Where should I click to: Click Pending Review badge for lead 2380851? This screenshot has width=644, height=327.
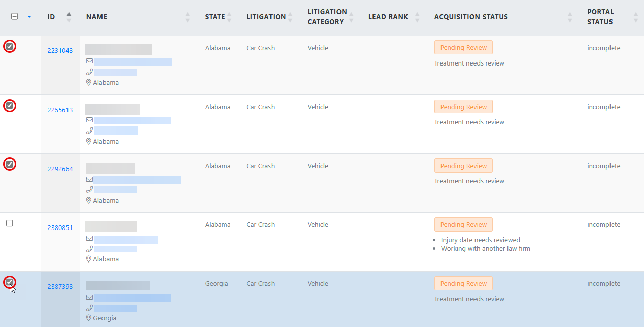pyautogui.click(x=463, y=224)
